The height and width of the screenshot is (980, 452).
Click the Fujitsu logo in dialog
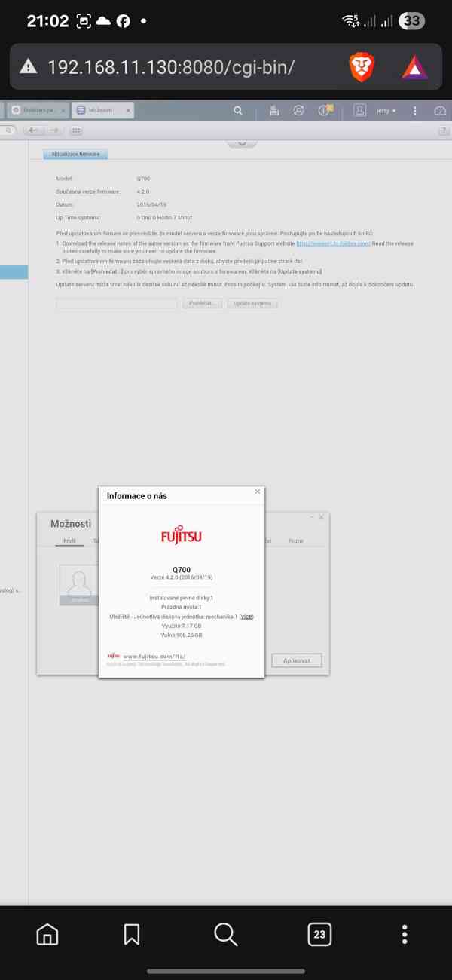point(182,534)
